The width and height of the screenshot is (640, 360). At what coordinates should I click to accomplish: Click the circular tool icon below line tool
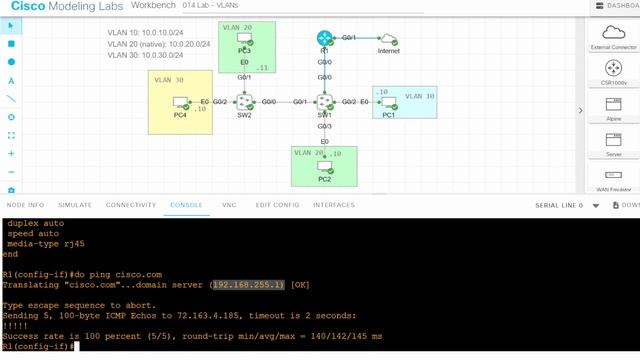tap(11, 117)
